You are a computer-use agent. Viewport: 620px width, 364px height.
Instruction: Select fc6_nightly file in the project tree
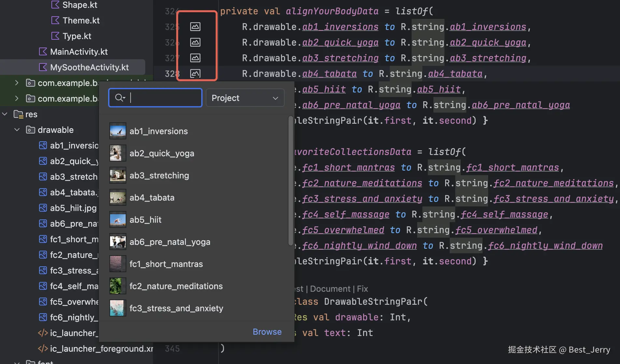(x=74, y=317)
